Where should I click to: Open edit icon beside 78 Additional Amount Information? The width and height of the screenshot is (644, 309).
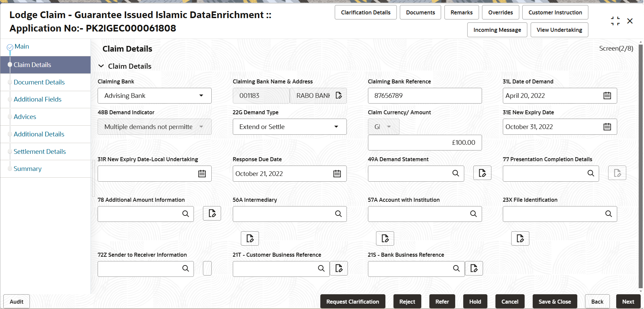pos(212,213)
